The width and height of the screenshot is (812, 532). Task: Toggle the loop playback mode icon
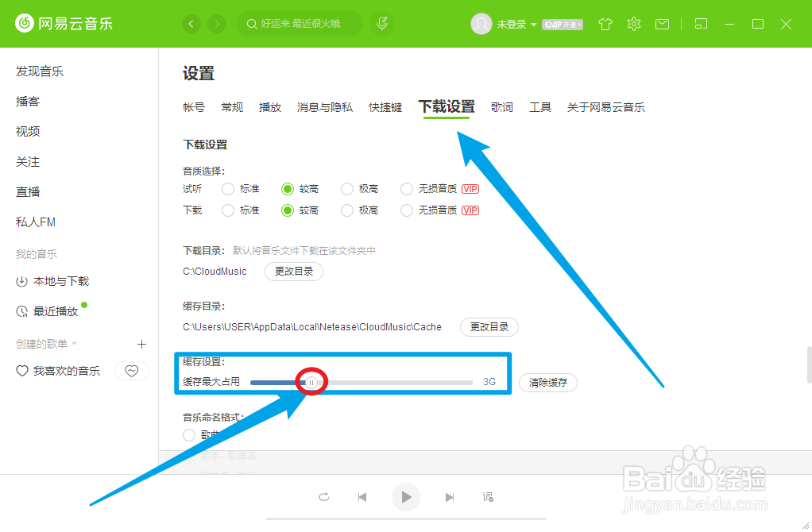coord(323,497)
